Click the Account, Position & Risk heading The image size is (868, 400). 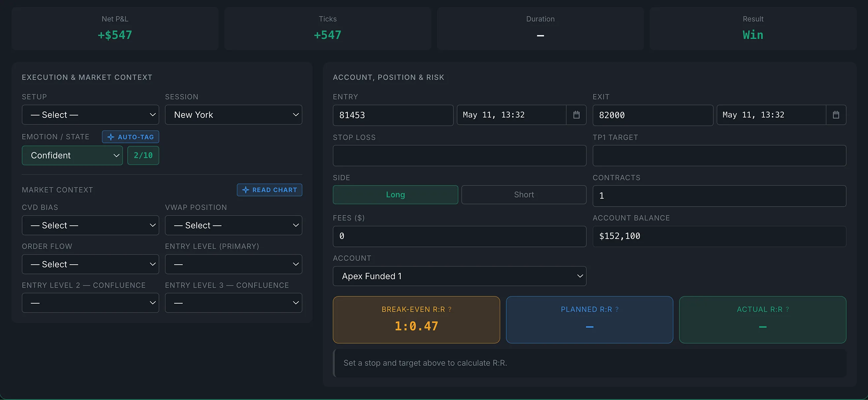click(388, 77)
